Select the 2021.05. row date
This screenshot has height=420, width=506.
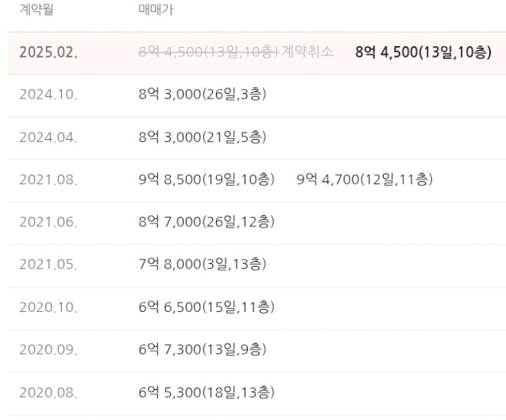(48, 265)
